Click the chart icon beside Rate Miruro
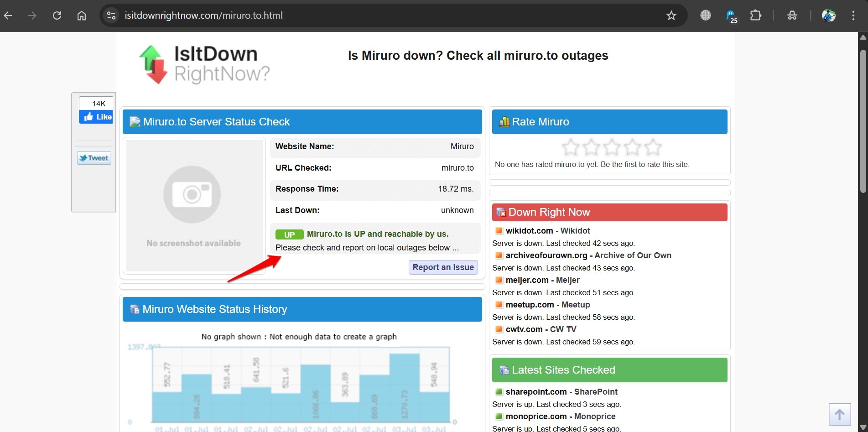This screenshot has height=432, width=868. tap(504, 121)
